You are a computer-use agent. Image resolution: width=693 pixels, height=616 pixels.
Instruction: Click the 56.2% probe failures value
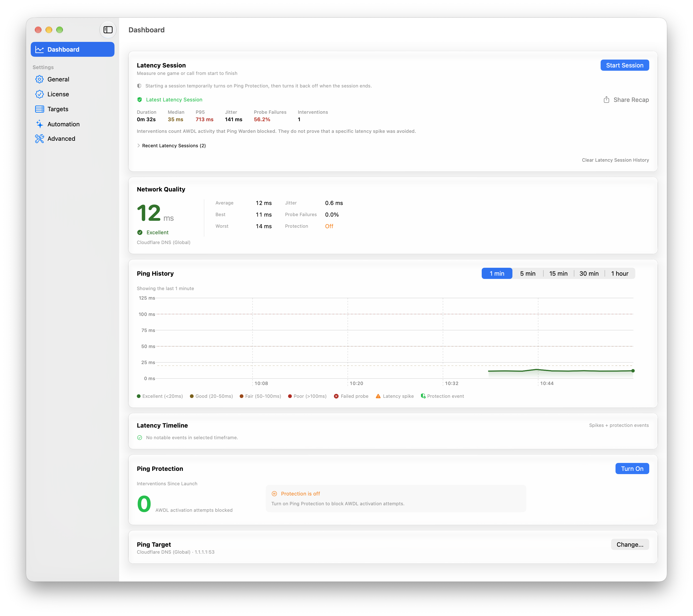262,120
